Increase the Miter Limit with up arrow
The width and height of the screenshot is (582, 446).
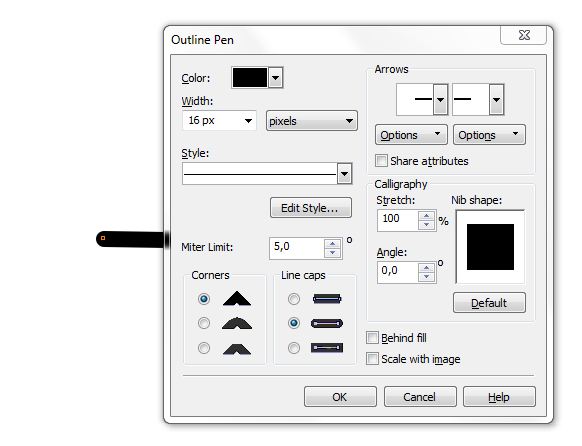point(333,243)
